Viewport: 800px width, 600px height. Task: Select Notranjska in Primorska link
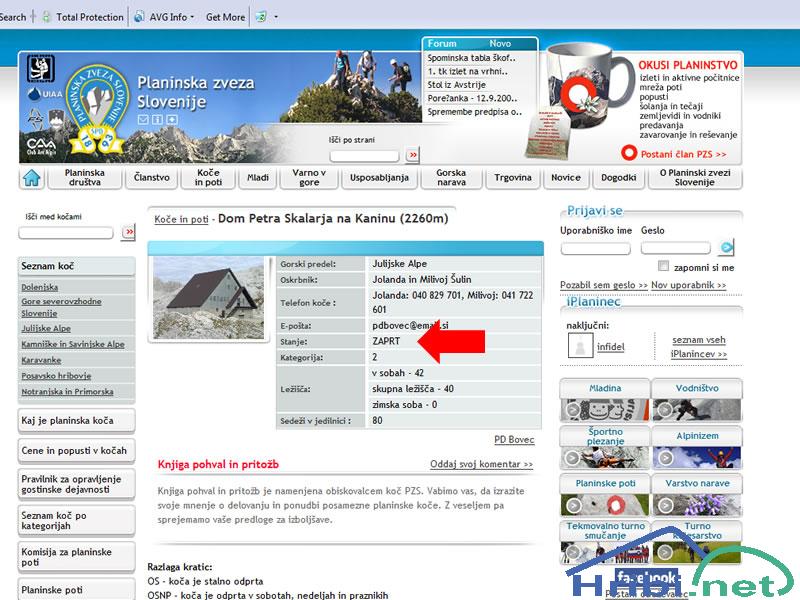[x=67, y=392]
